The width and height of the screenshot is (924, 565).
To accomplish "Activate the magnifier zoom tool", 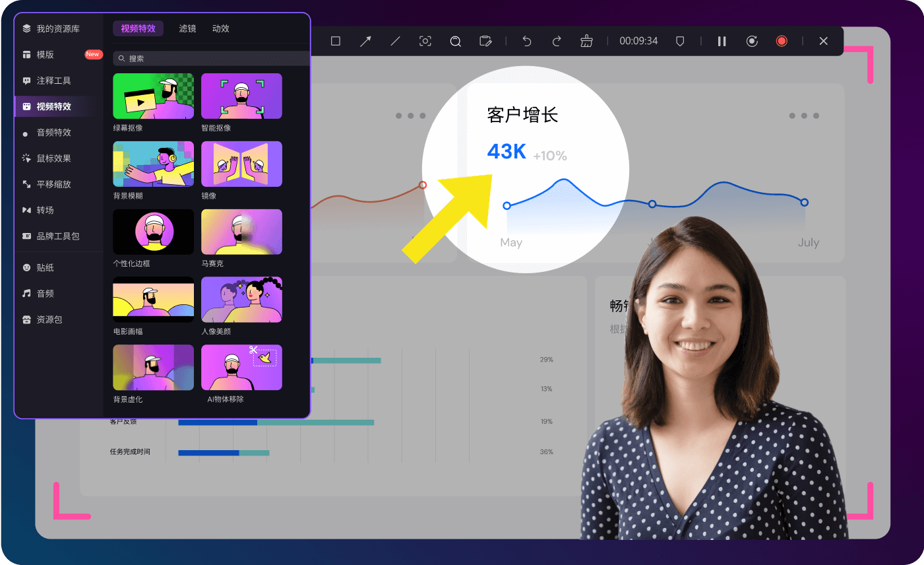I will pyautogui.click(x=455, y=41).
